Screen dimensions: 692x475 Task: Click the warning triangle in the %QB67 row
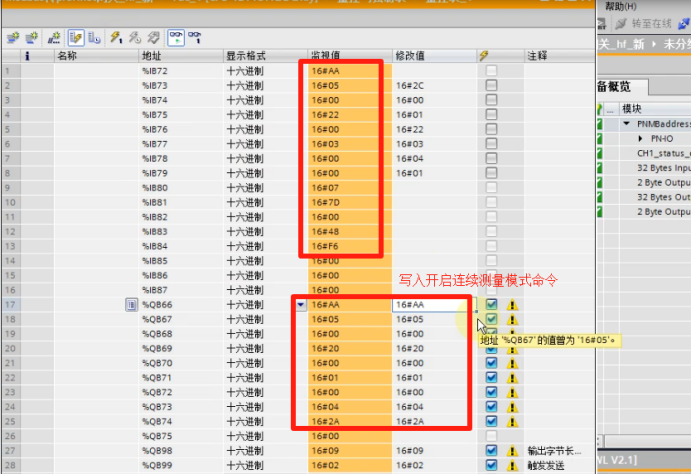[512, 319]
